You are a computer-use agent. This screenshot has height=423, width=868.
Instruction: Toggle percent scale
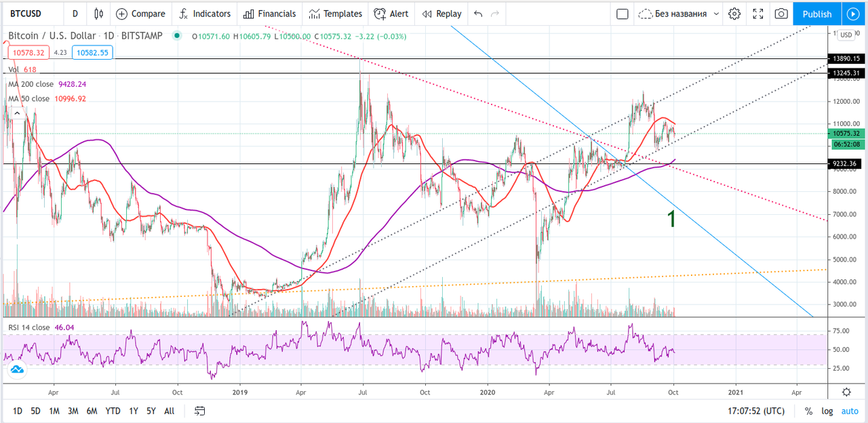pos(808,411)
